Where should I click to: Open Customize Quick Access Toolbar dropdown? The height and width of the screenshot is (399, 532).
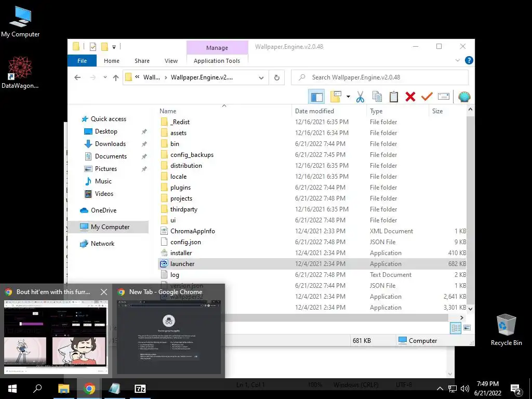tap(114, 47)
